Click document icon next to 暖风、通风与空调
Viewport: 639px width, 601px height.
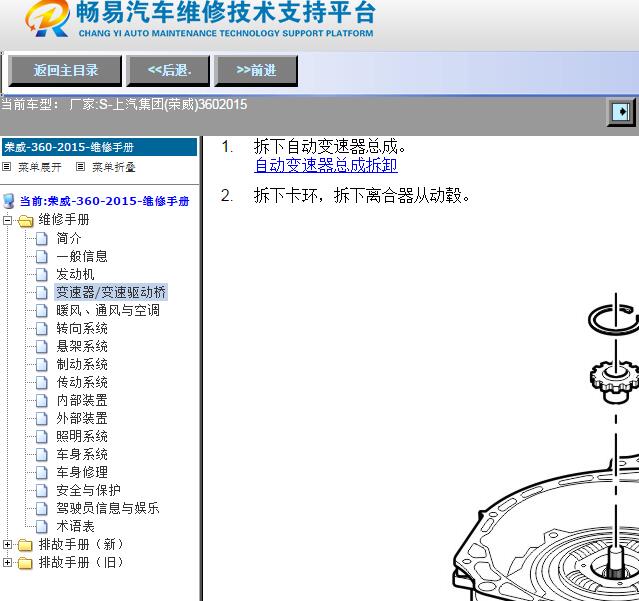pyautogui.click(x=42, y=311)
